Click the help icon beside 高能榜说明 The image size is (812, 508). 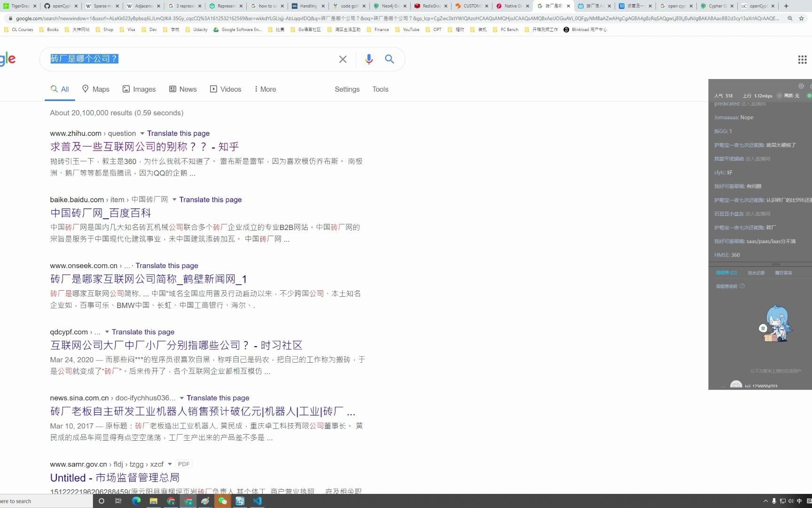[742, 286]
